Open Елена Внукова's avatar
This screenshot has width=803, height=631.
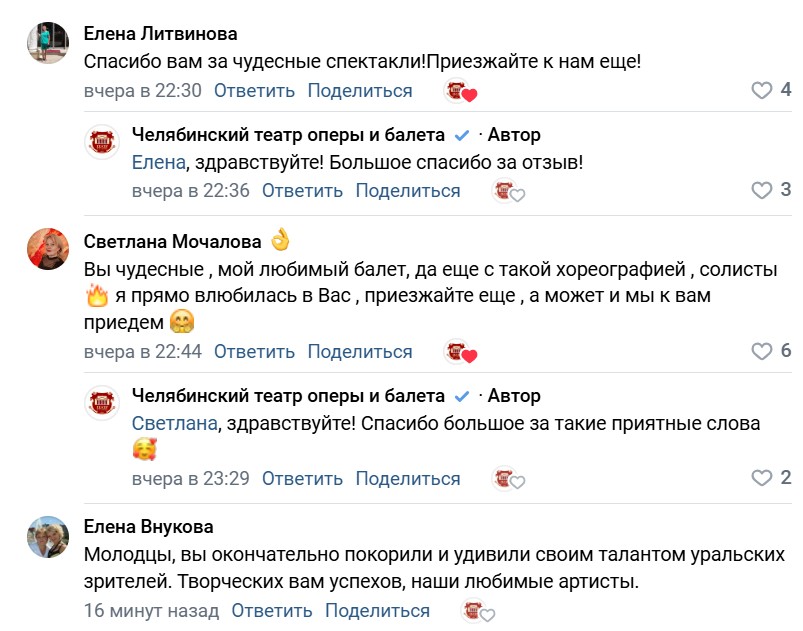[47, 536]
